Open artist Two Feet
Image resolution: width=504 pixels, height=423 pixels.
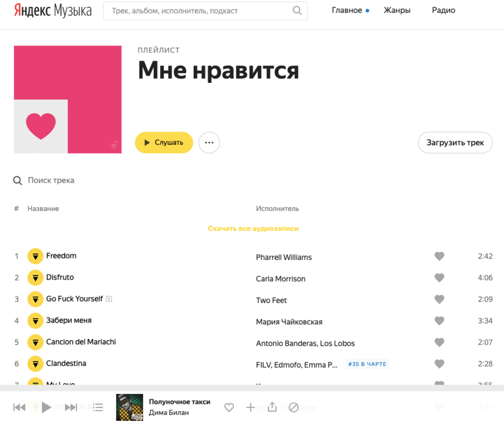(x=271, y=300)
